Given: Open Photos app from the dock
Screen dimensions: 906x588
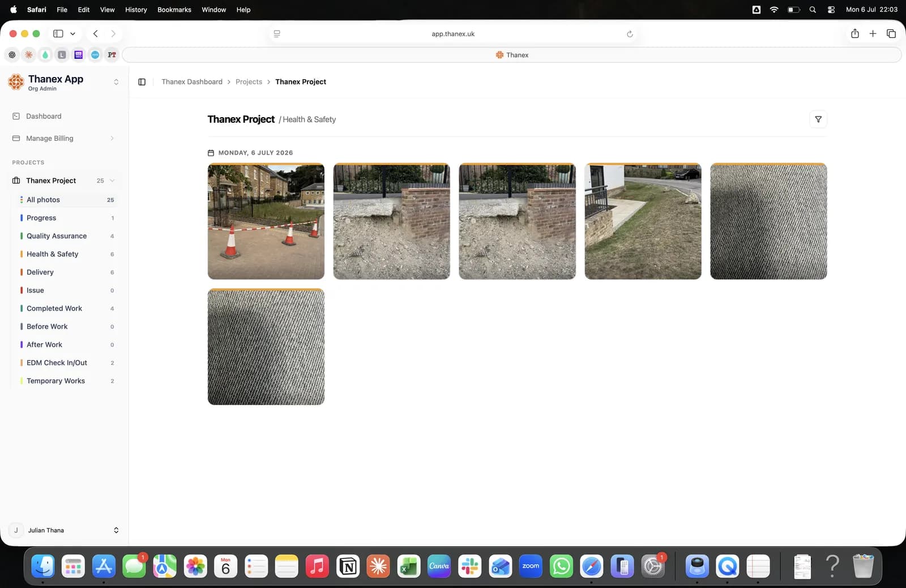Looking at the screenshot, I should pyautogui.click(x=195, y=566).
